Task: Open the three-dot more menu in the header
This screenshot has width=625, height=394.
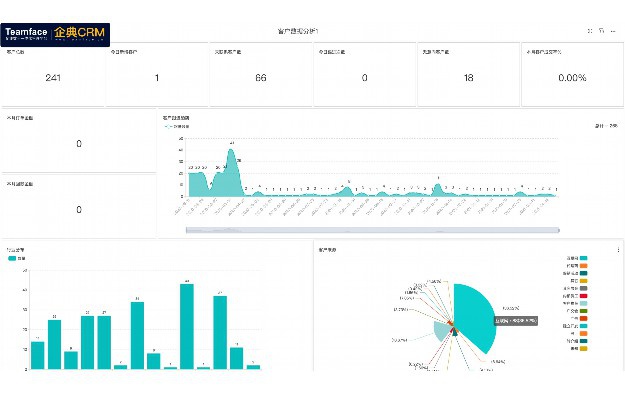Action: coord(613,31)
